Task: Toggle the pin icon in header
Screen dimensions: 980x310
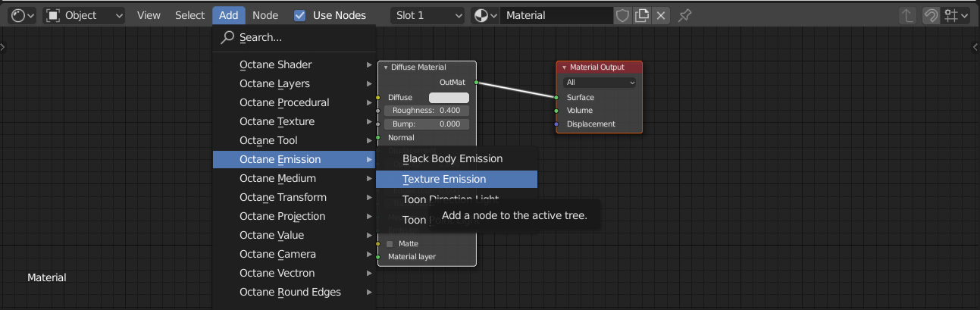Action: point(684,15)
